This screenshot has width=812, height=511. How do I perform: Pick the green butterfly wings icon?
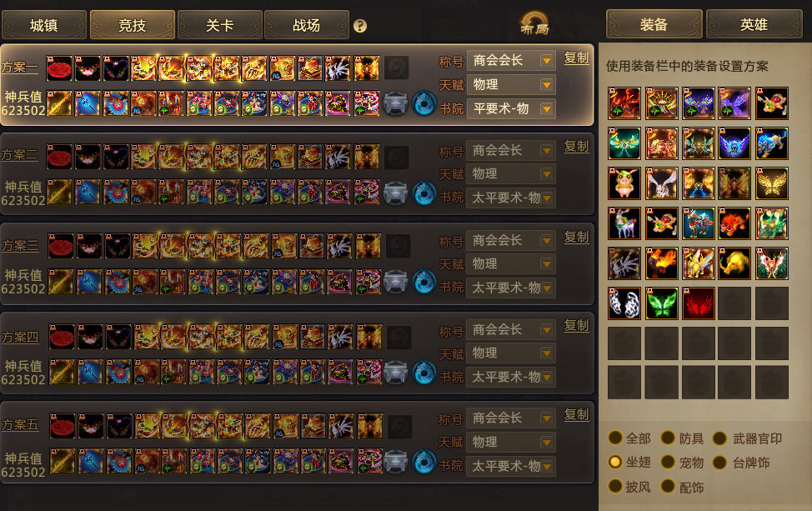(x=662, y=303)
